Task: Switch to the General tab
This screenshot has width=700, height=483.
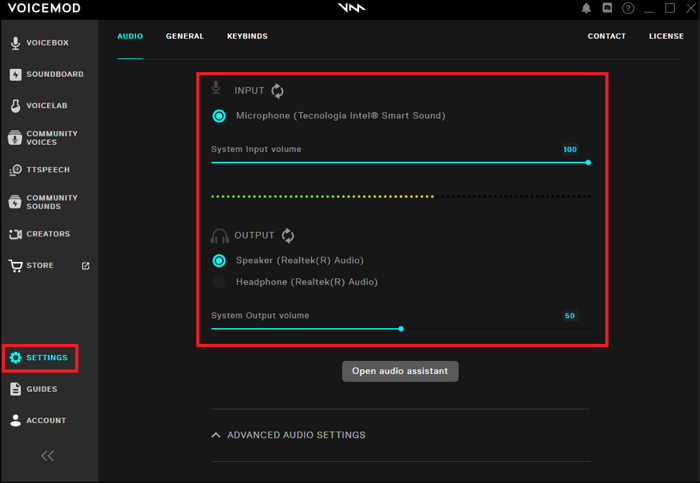Action: point(185,36)
